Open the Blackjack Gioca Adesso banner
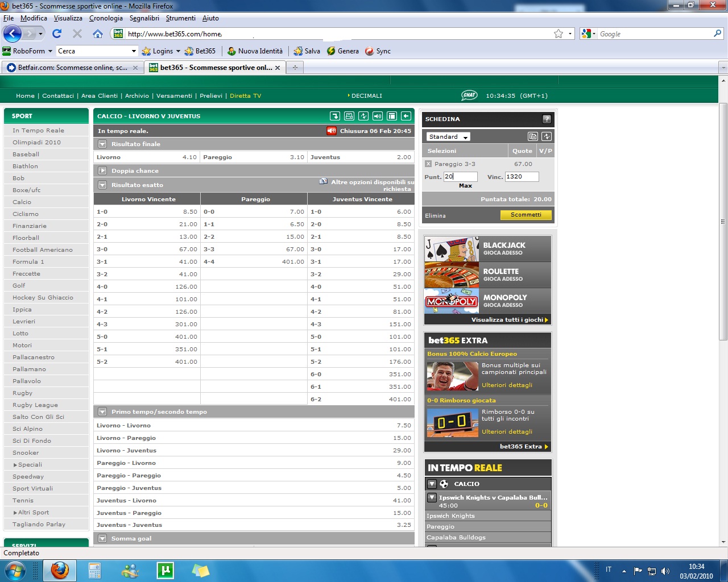728x582 pixels. [x=488, y=248]
